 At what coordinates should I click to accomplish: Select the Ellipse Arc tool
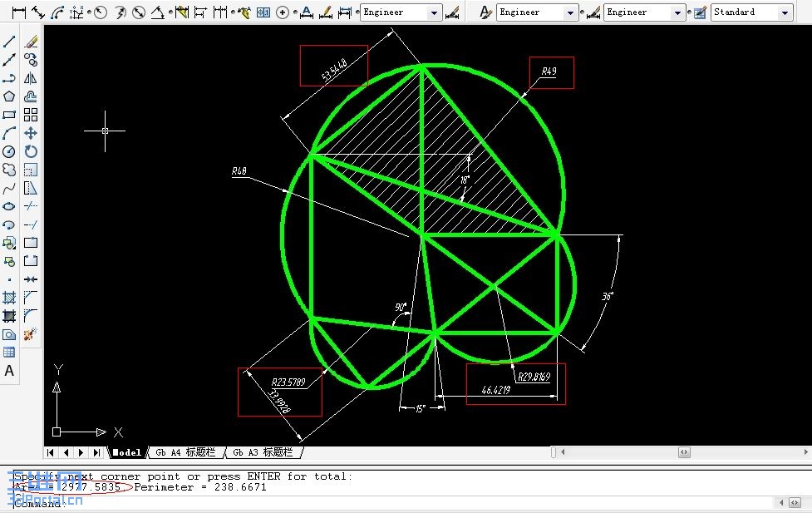pyautogui.click(x=9, y=224)
